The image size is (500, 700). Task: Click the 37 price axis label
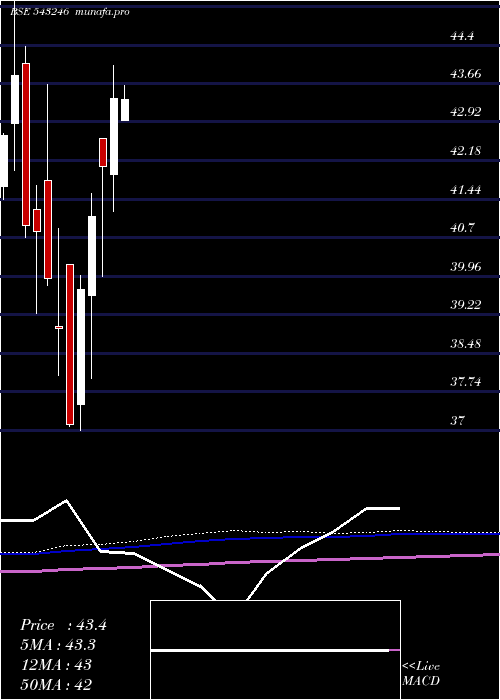coord(458,420)
